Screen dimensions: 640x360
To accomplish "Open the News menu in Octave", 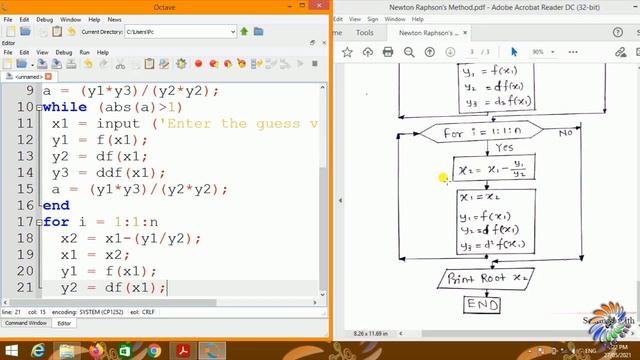I will [114, 20].
